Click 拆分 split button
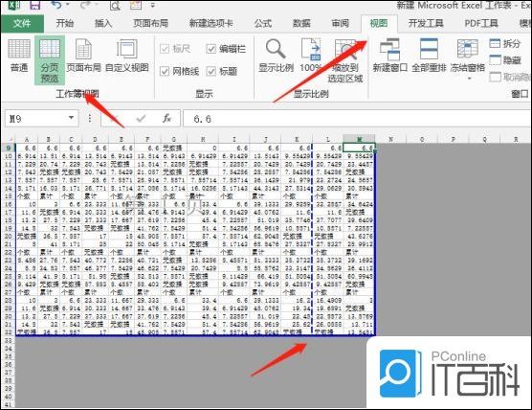This screenshot has width=532, height=410. 505,43
